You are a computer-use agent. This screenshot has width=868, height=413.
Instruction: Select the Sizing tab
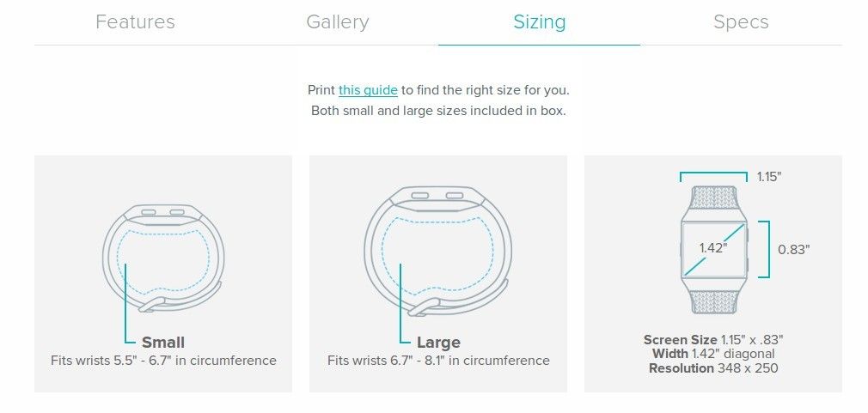[539, 22]
